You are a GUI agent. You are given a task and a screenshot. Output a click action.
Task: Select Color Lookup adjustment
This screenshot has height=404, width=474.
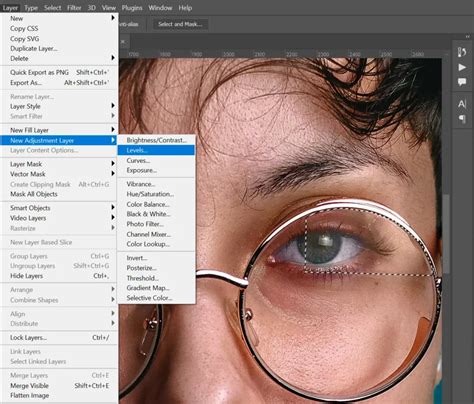(x=156, y=244)
